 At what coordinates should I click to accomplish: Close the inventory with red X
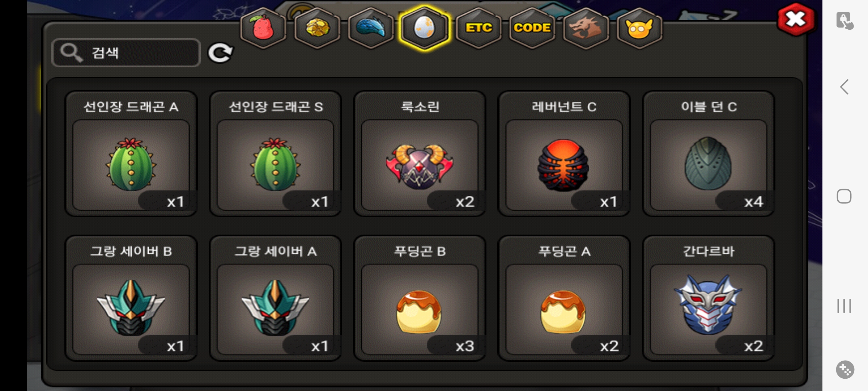[x=796, y=19]
